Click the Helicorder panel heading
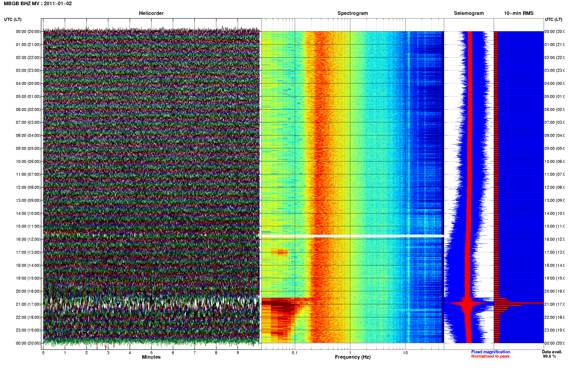Viewport: 588px width, 368px height. [x=151, y=13]
